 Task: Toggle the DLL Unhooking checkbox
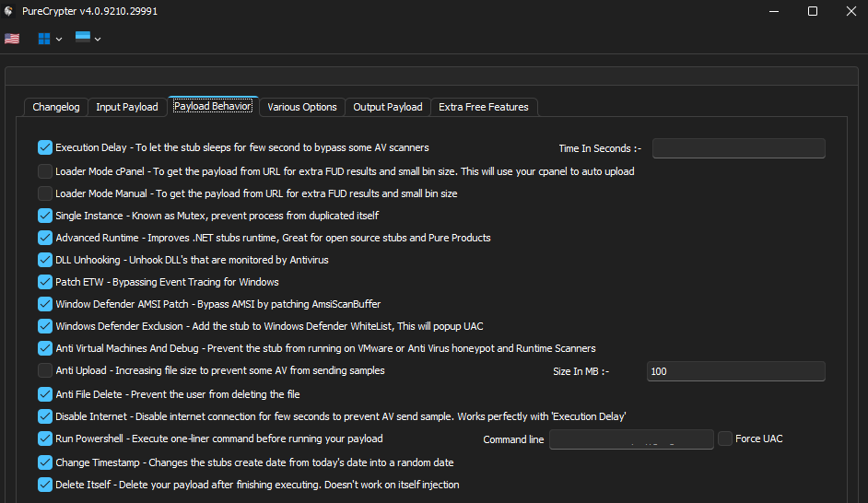[45, 260]
